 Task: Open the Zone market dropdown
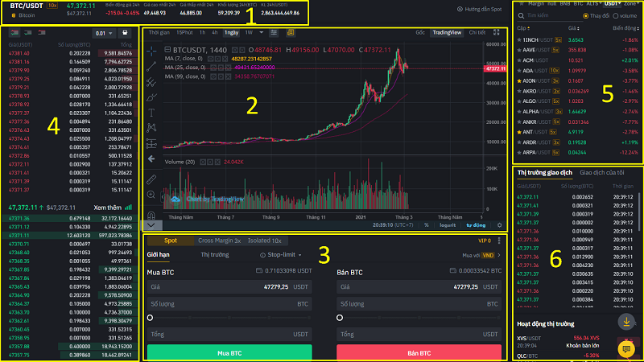631,3
